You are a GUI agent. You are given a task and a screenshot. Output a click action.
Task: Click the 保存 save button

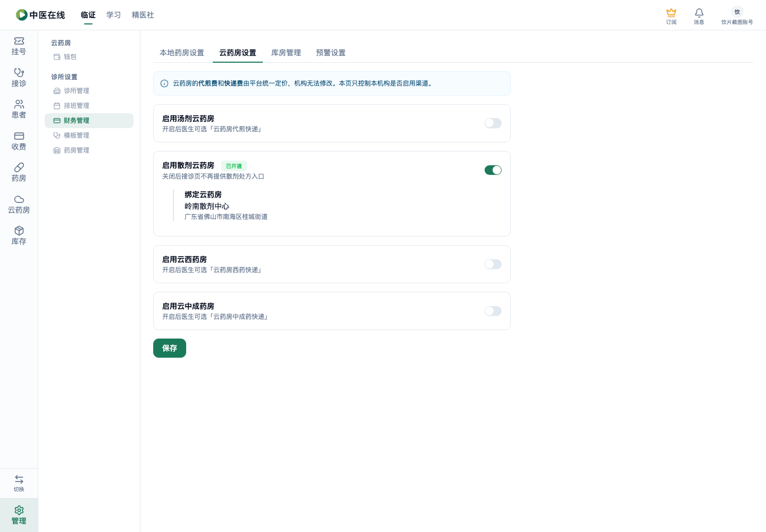coord(170,348)
